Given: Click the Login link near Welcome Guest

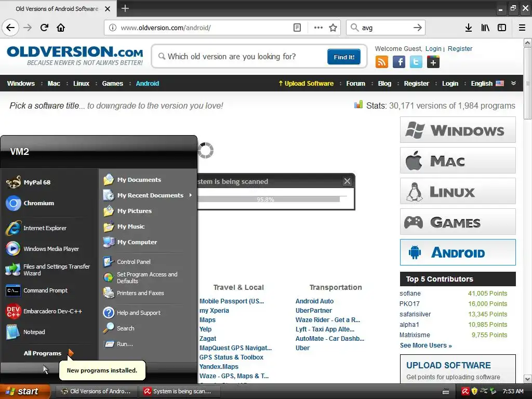Looking at the screenshot, I should pyautogui.click(x=433, y=48).
